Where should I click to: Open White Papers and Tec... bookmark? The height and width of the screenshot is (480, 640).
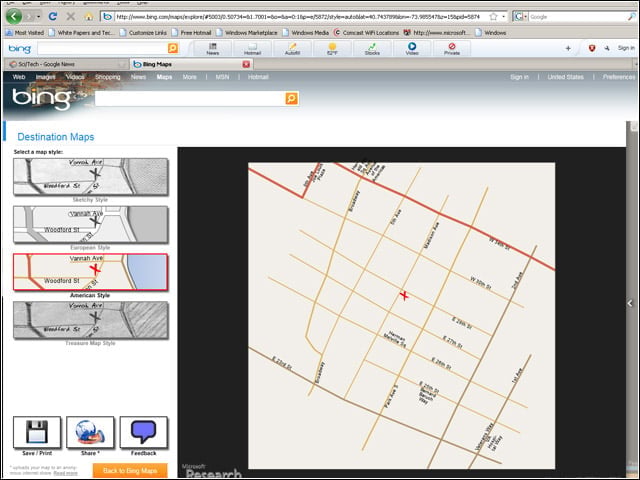tap(82, 33)
